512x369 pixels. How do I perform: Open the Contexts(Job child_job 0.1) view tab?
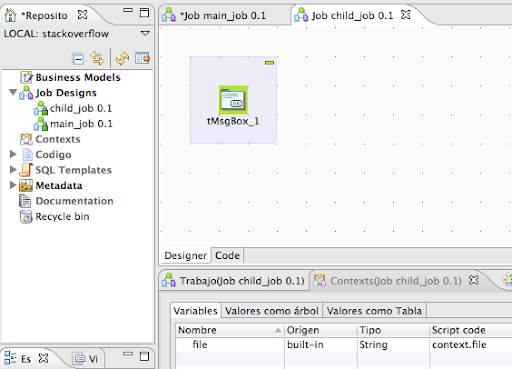pyautogui.click(x=396, y=281)
